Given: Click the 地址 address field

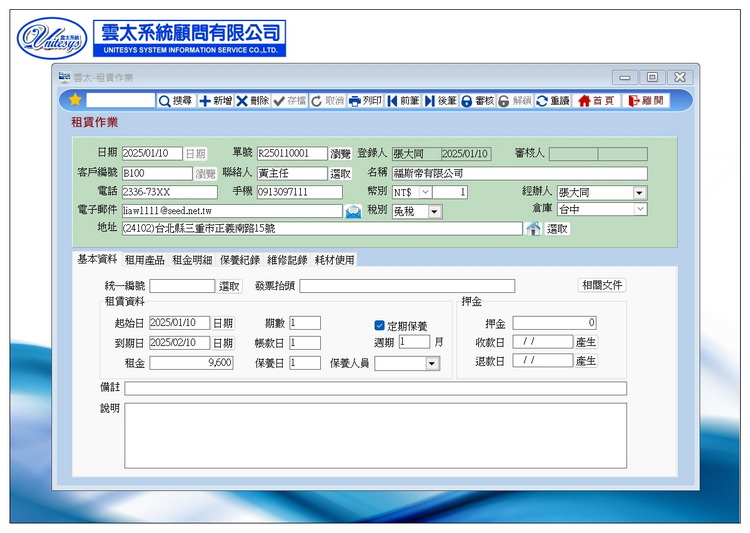Looking at the screenshot, I should click(322, 228).
